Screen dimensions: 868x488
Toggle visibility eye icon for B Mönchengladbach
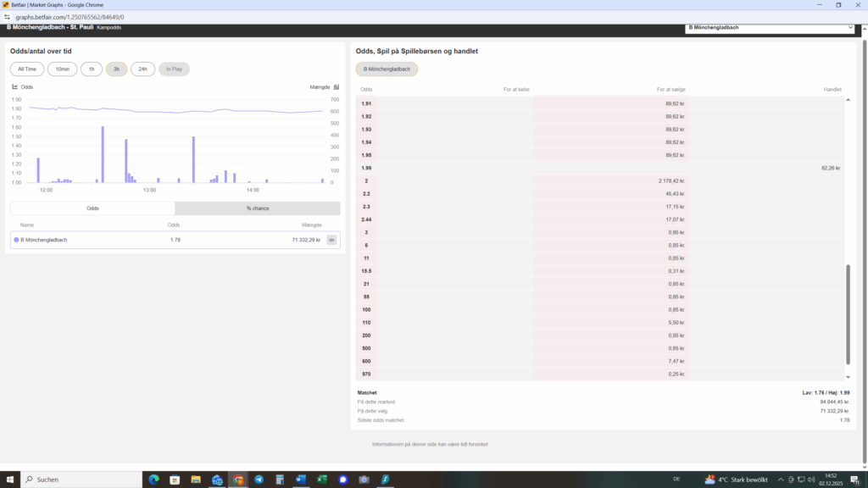[x=331, y=240]
